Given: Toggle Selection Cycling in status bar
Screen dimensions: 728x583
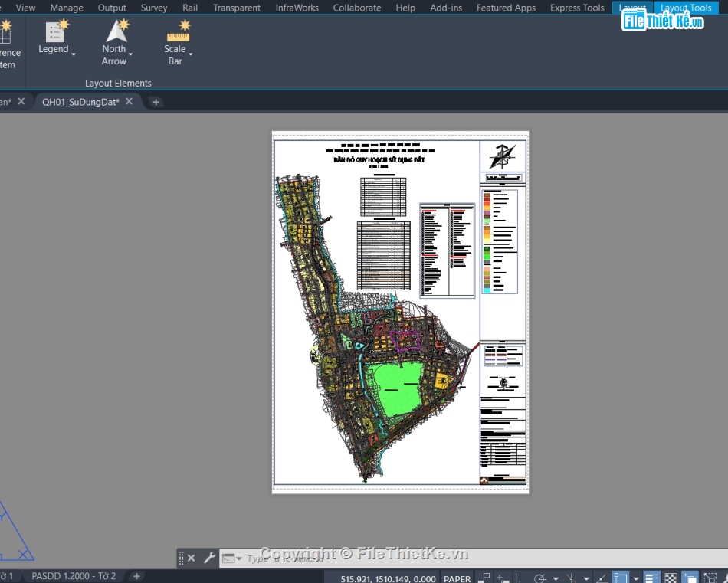Looking at the screenshot, I should (690, 577).
